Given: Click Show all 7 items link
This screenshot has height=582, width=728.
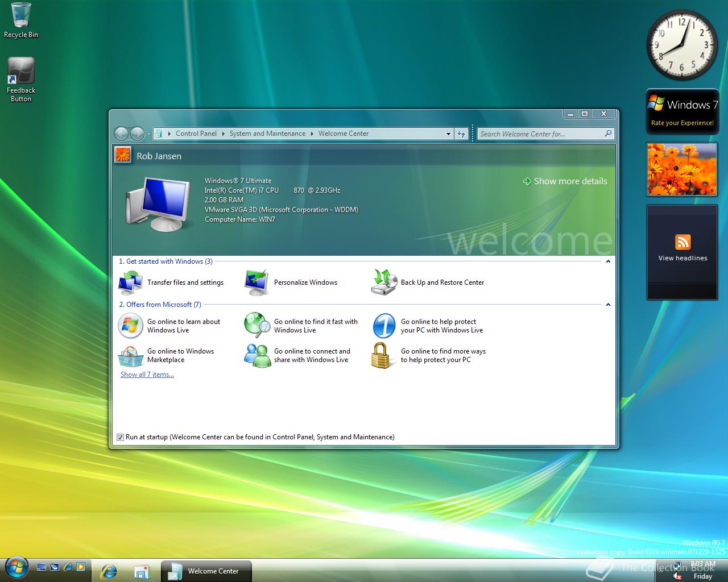Looking at the screenshot, I should point(147,375).
